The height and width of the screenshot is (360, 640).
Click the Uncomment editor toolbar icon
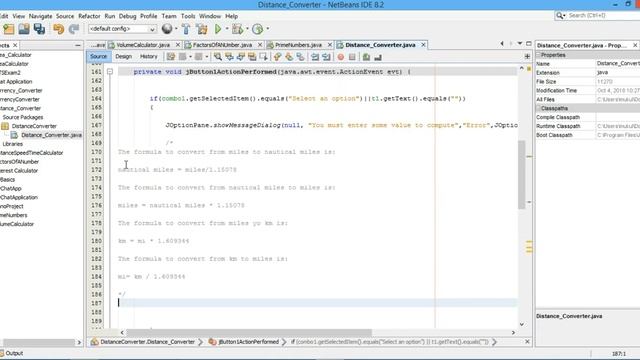(x=378, y=57)
